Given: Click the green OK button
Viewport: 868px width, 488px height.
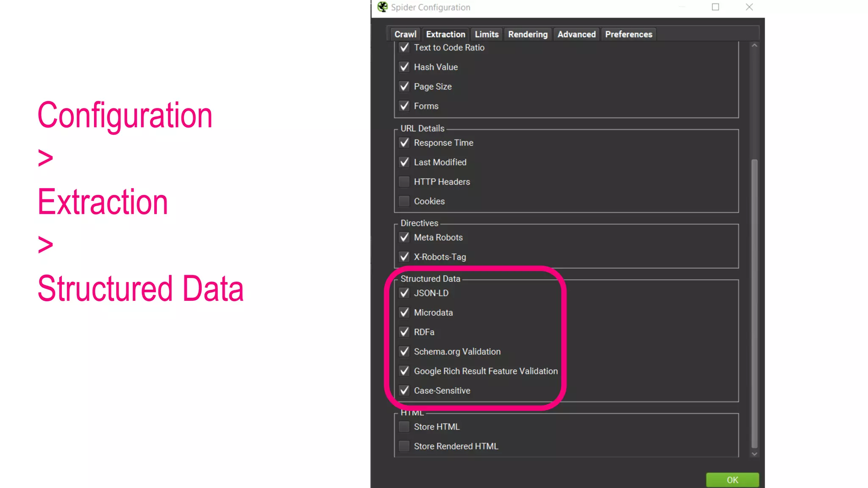Looking at the screenshot, I should pyautogui.click(x=732, y=480).
